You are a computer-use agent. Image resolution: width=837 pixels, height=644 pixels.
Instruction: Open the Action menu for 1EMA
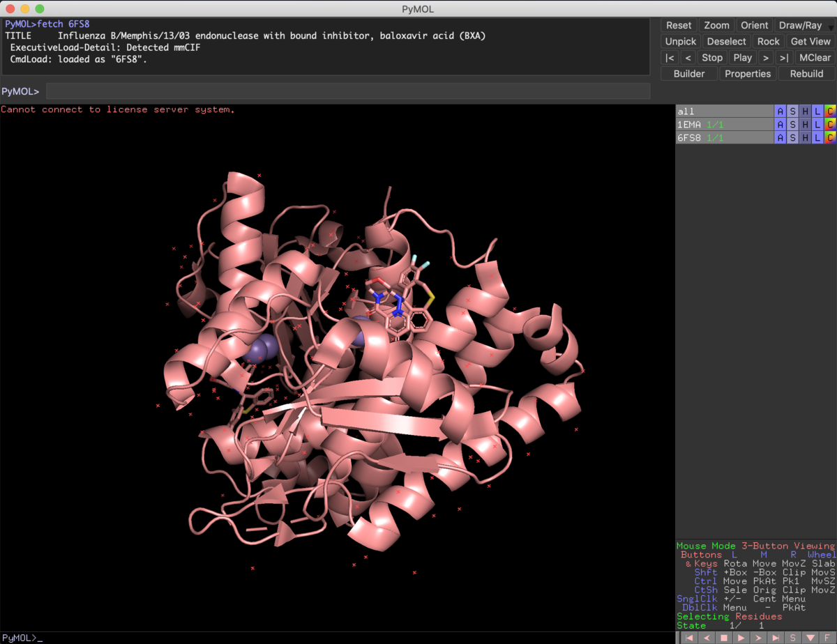(x=781, y=124)
